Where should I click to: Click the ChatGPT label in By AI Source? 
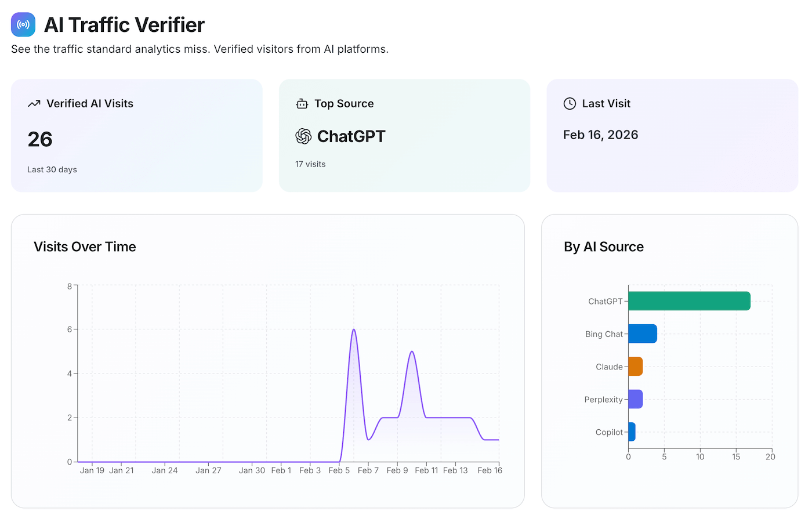607,301
